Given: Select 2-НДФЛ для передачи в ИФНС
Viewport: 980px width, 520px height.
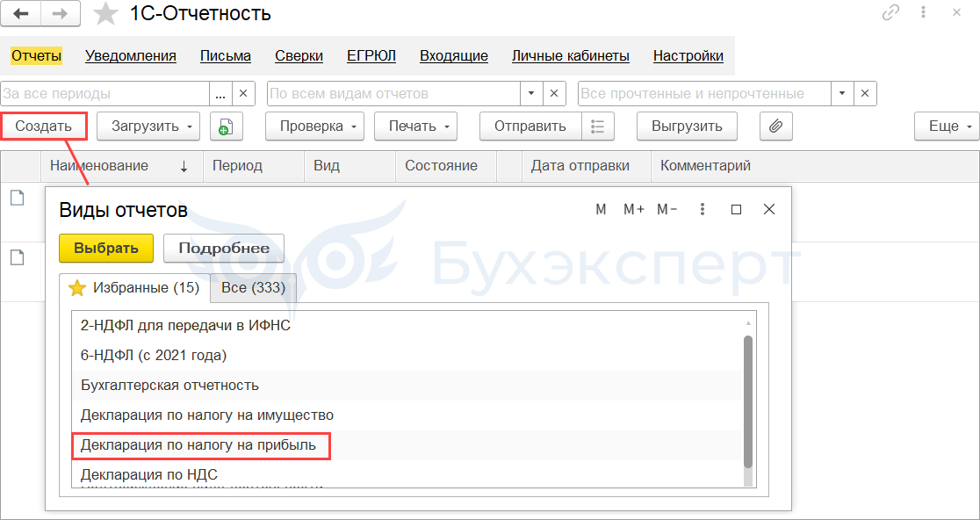Looking at the screenshot, I should pos(407,326).
